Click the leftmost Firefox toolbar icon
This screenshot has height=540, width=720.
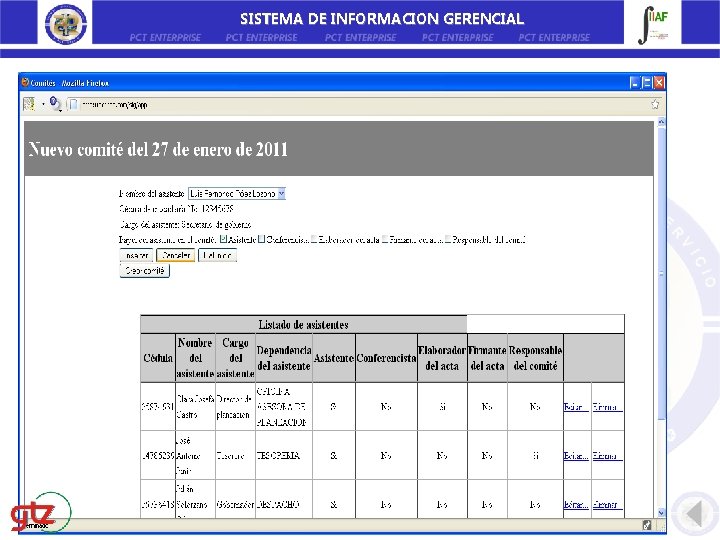pos(29,104)
